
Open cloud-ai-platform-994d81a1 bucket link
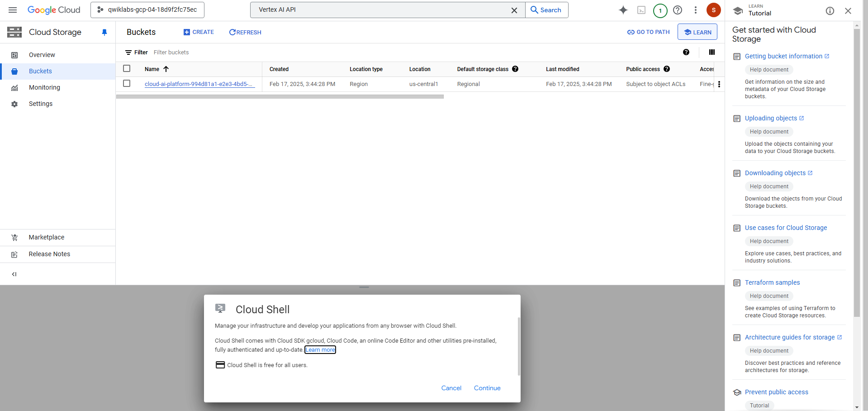[199, 84]
